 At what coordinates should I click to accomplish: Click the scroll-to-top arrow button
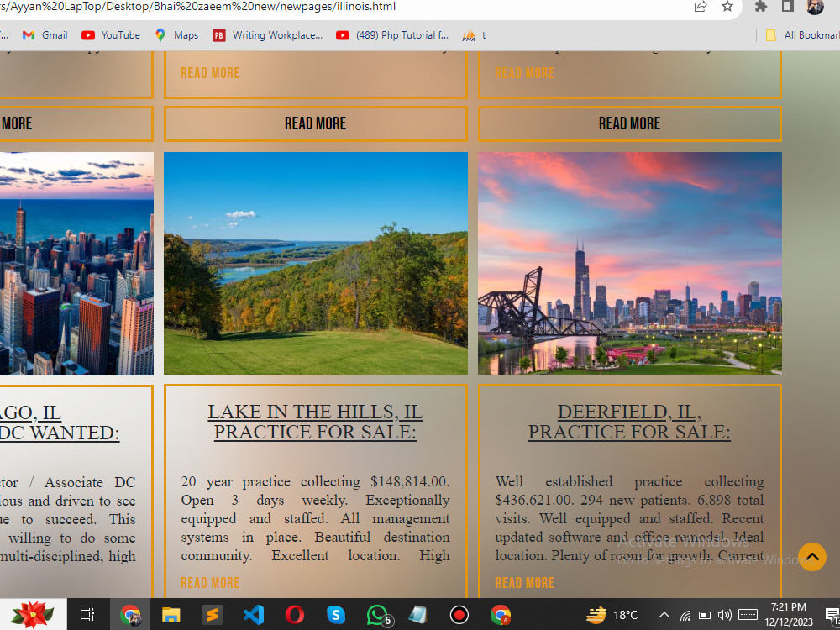(811, 557)
